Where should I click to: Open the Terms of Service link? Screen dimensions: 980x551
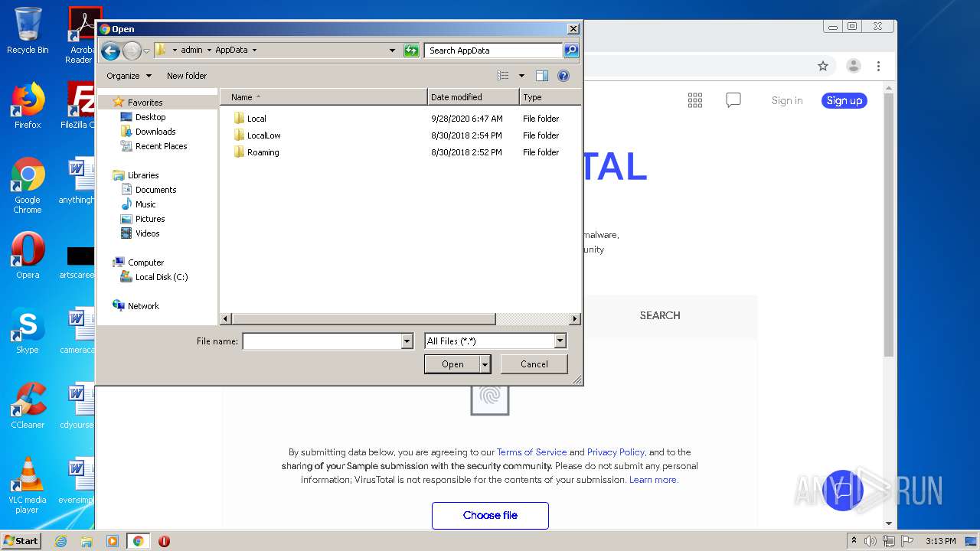coord(532,452)
